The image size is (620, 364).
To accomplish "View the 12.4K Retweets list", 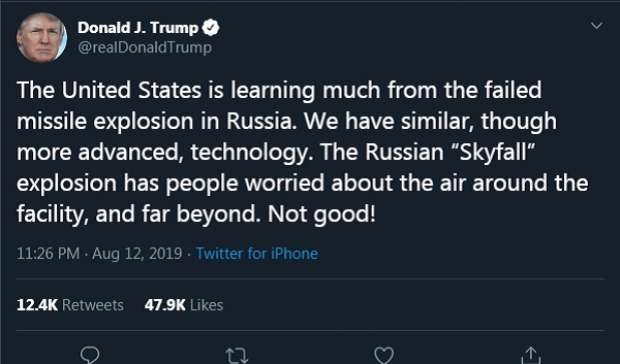I will 70,305.
